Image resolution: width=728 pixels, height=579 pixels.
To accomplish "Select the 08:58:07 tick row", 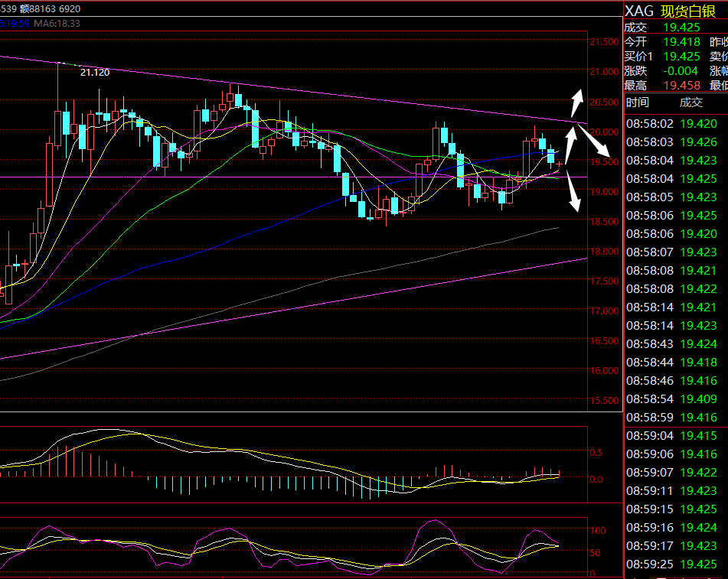I will (x=671, y=252).
